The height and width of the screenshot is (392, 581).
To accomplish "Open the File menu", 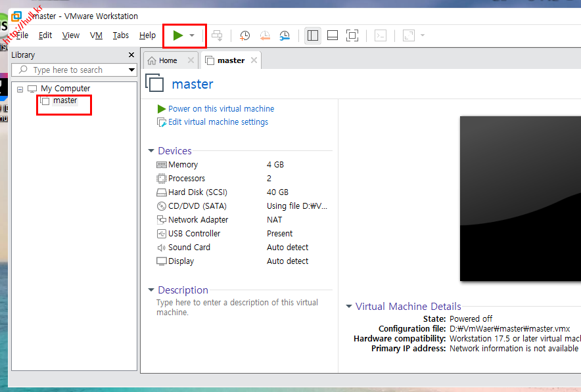I will pyautogui.click(x=22, y=35).
